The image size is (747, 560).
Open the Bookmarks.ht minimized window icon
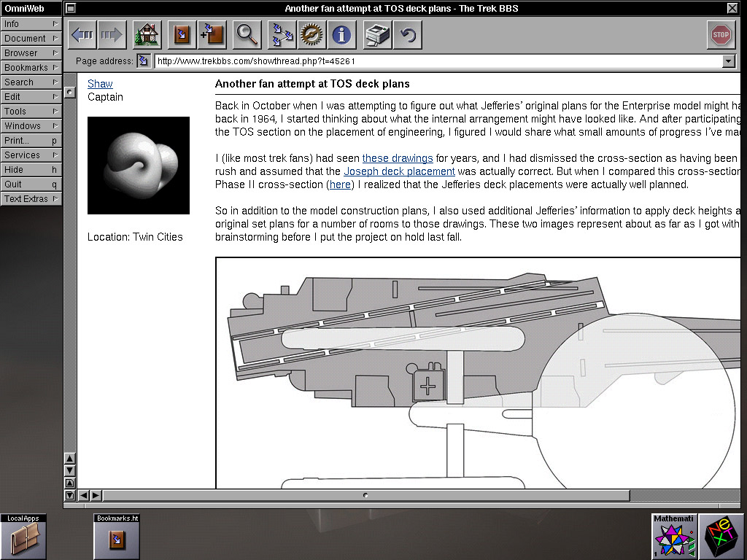click(117, 536)
